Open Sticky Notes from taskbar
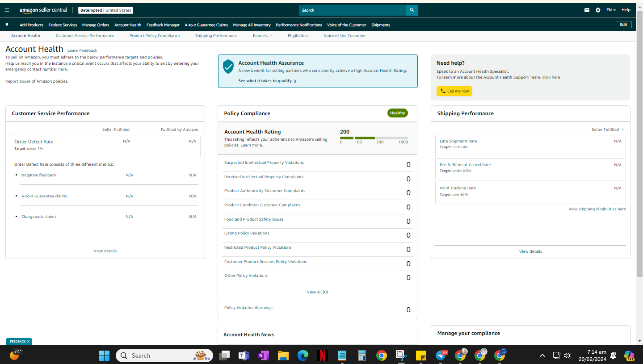This screenshot has width=643, height=364. point(420,356)
